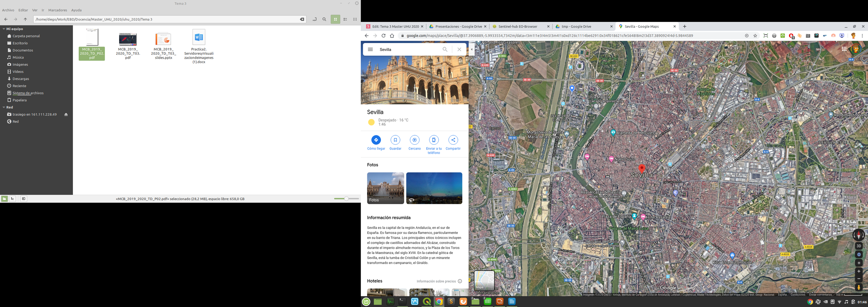Click the Cómo llegar directions icon
The height and width of the screenshot is (307, 868).
[x=376, y=140]
